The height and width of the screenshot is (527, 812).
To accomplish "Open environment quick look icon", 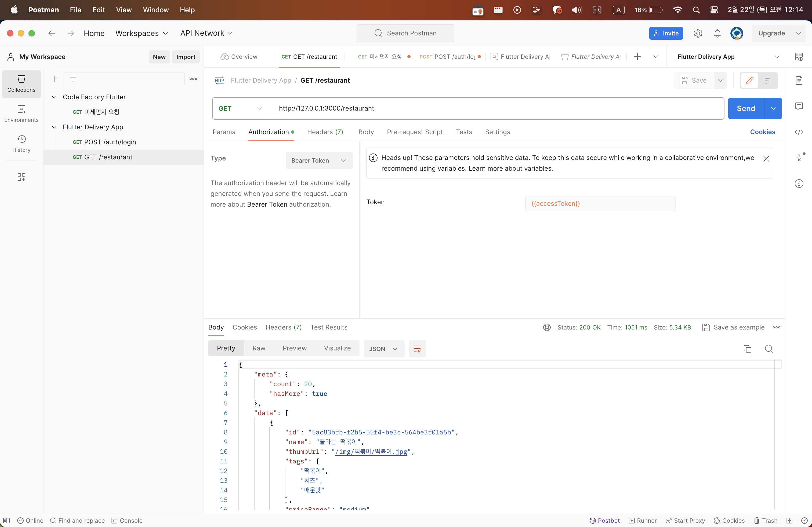I will pos(799,57).
